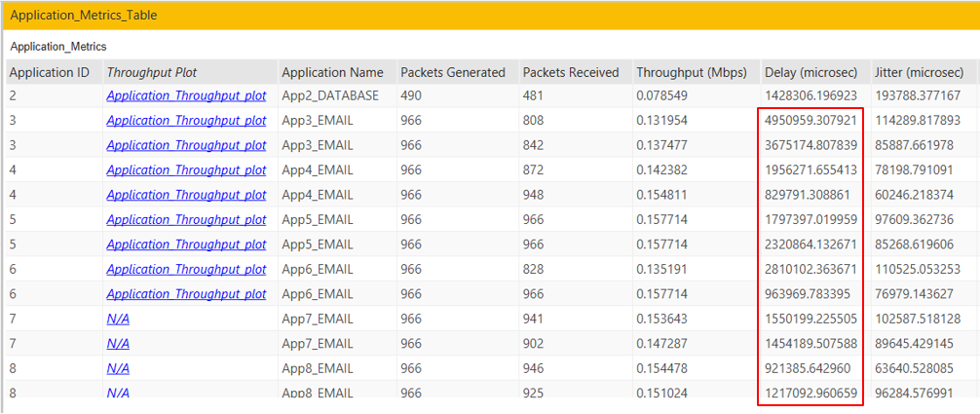Select the App2_DATABASE application name cell
This screenshot has width=980, height=414.
tap(330, 95)
